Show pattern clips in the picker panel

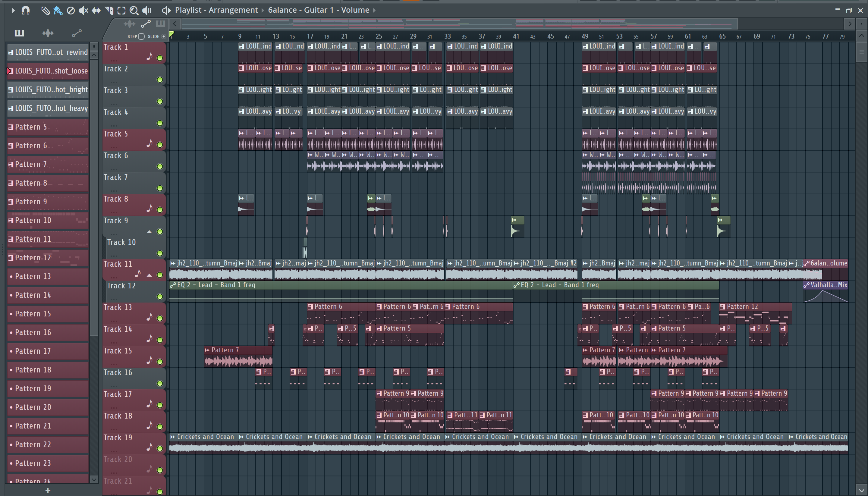19,33
